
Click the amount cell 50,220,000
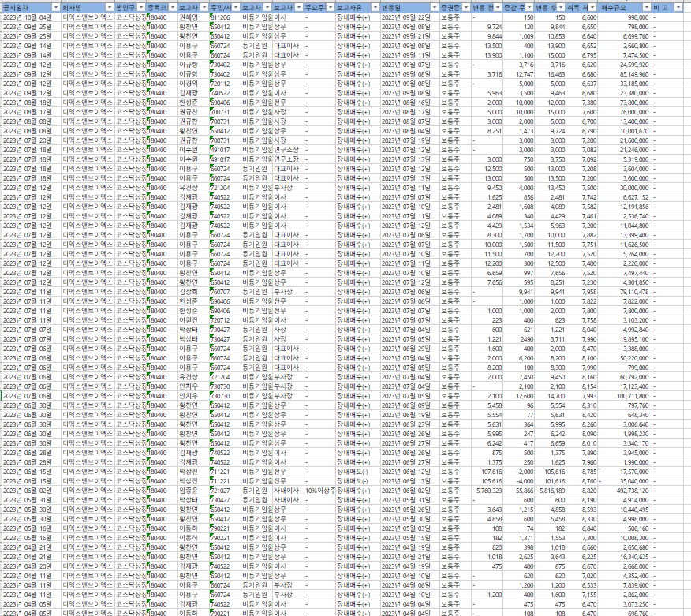pyautogui.click(x=625, y=358)
